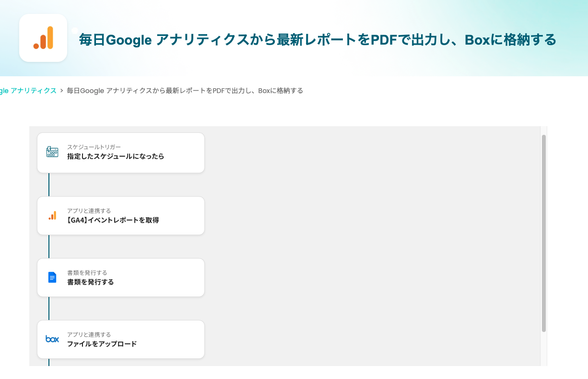Viewport: 588px width, 379px height.
Task: Click connector line between trigger and GA4 step
Action: click(x=49, y=185)
